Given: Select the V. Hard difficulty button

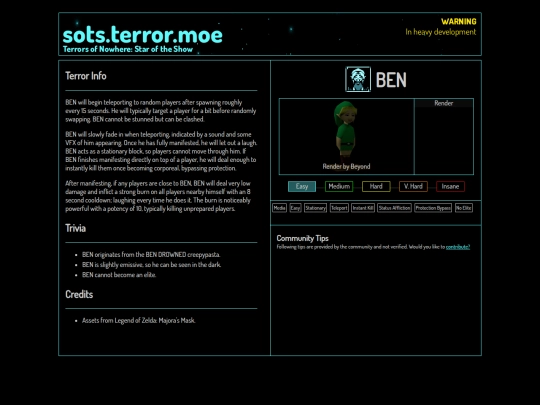Looking at the screenshot, I should coord(413,186).
